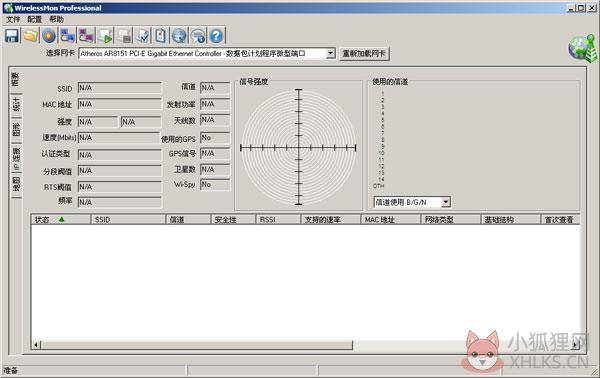Sort by the RSSI column header
This screenshot has height=378, width=600.
[x=278, y=220]
